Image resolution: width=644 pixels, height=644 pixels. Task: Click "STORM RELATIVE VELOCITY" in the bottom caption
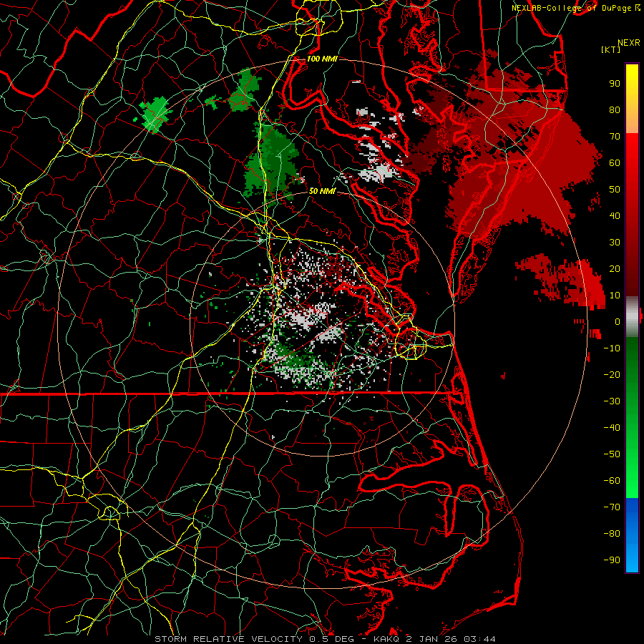click(x=228, y=639)
